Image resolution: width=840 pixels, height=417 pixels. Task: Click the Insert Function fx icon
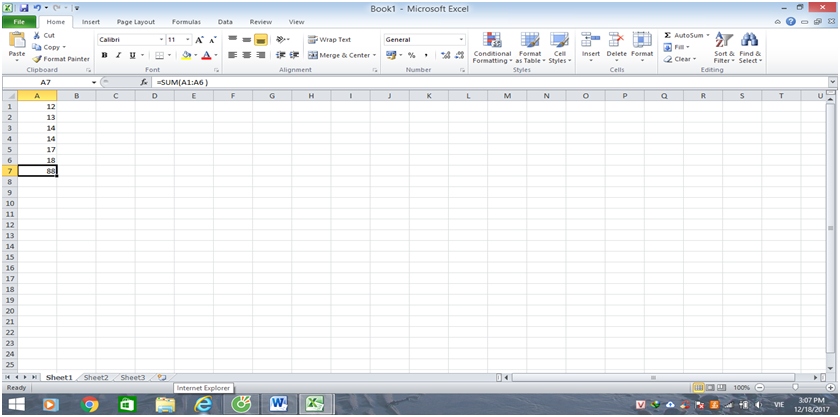pos(144,82)
